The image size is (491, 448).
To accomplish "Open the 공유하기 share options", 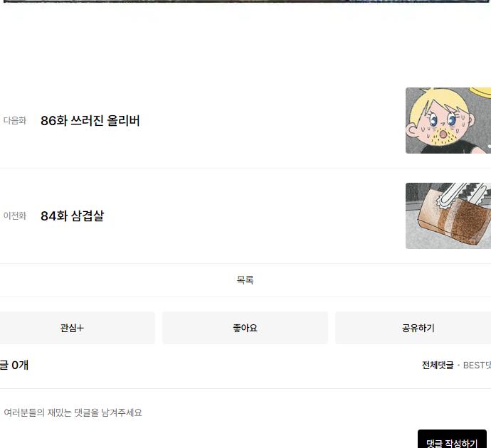I will pyautogui.click(x=418, y=328).
